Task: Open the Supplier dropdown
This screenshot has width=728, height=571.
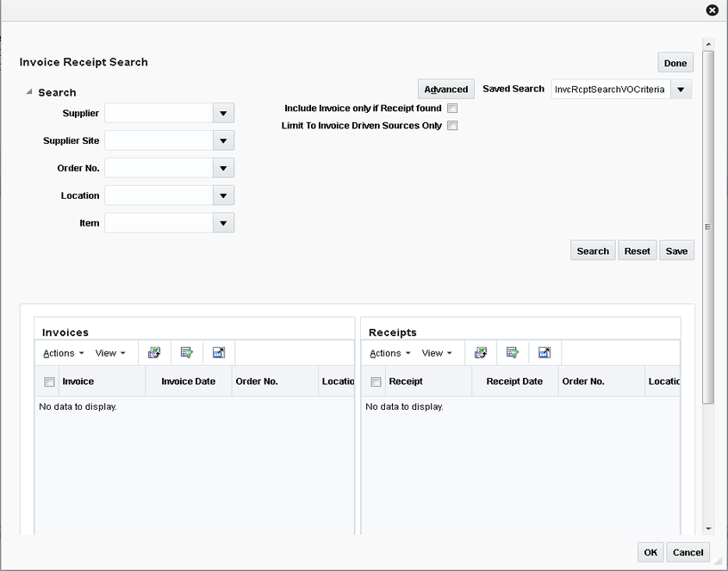Action: 223,113
